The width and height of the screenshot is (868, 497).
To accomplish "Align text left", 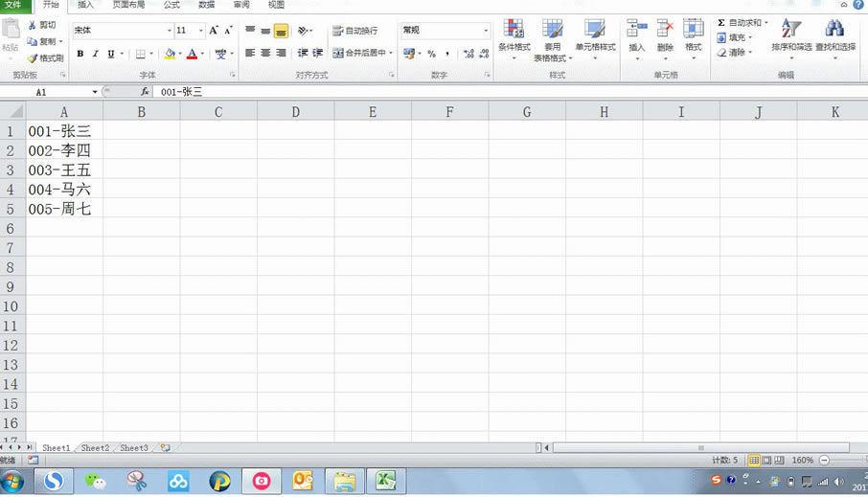I will tap(250, 53).
